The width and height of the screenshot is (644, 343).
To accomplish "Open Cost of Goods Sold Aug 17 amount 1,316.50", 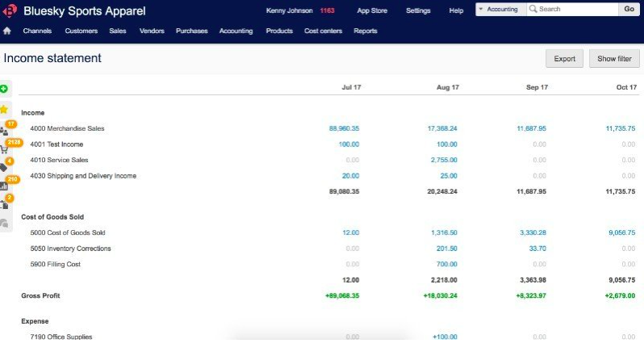I will [444, 232].
